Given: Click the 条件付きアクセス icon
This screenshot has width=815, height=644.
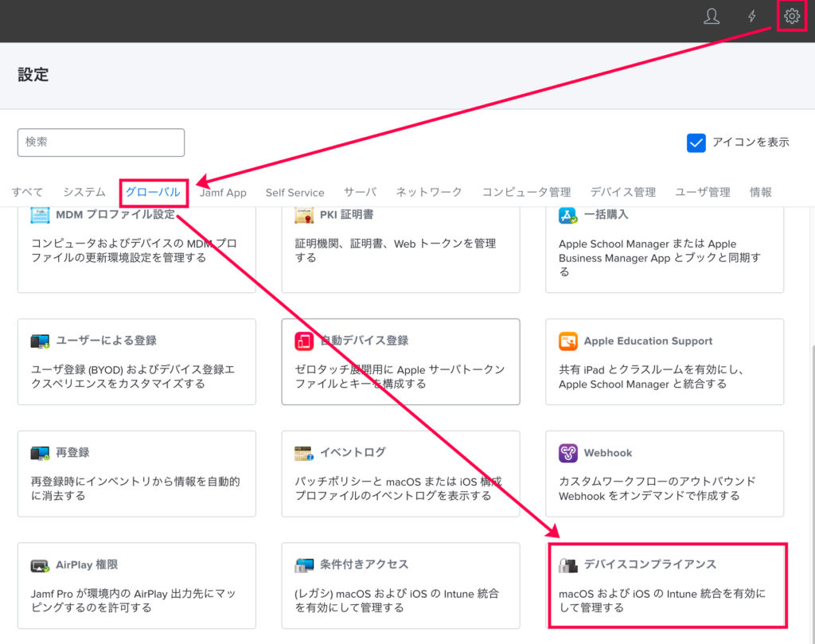Looking at the screenshot, I should [x=304, y=565].
